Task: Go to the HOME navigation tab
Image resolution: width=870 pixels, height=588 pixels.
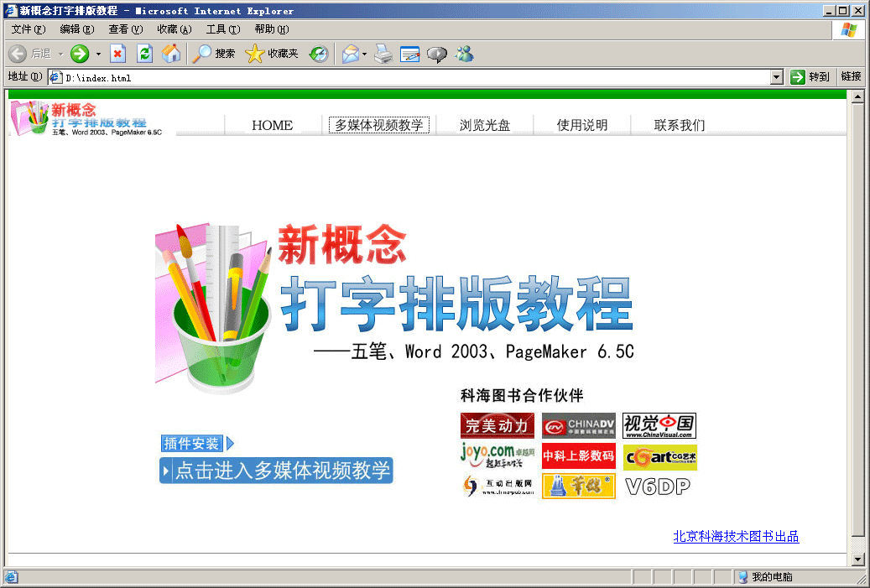Action: pos(273,125)
